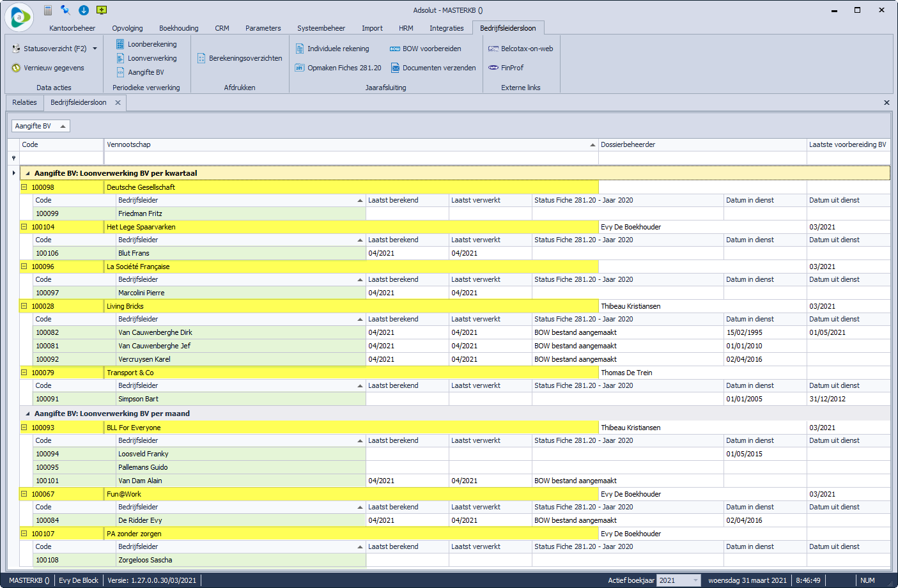Click the Vernieuw gegevens refresh icon
Viewport: 898px width, 588px height.
click(x=17, y=68)
